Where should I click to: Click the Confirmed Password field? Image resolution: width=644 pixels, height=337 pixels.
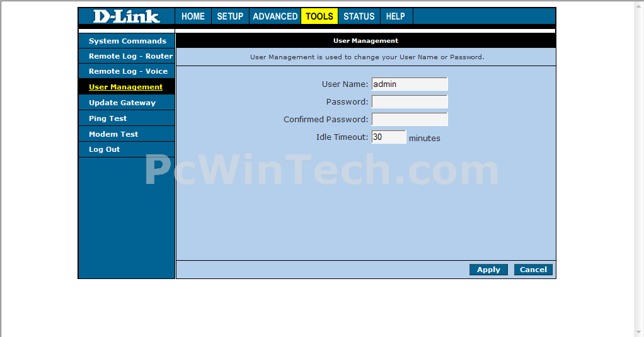[410, 119]
